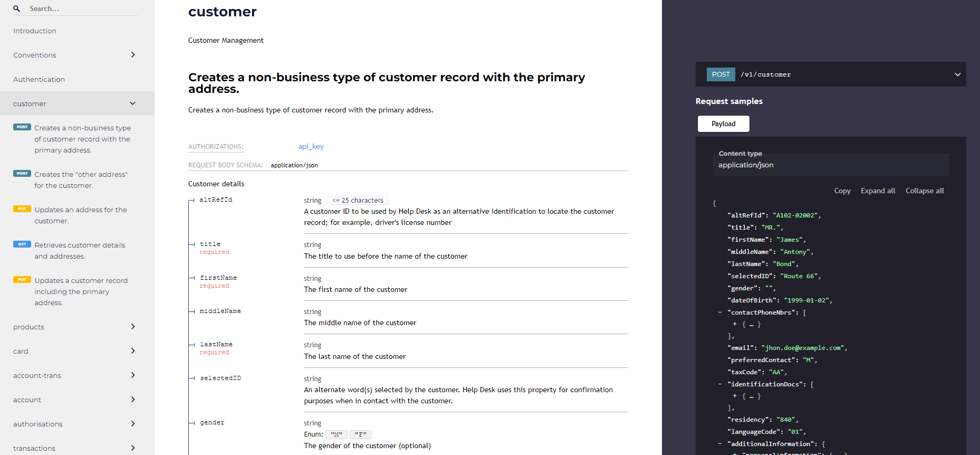Open the api_key authorization link
Image resolution: width=980 pixels, height=455 pixels.
click(311, 147)
